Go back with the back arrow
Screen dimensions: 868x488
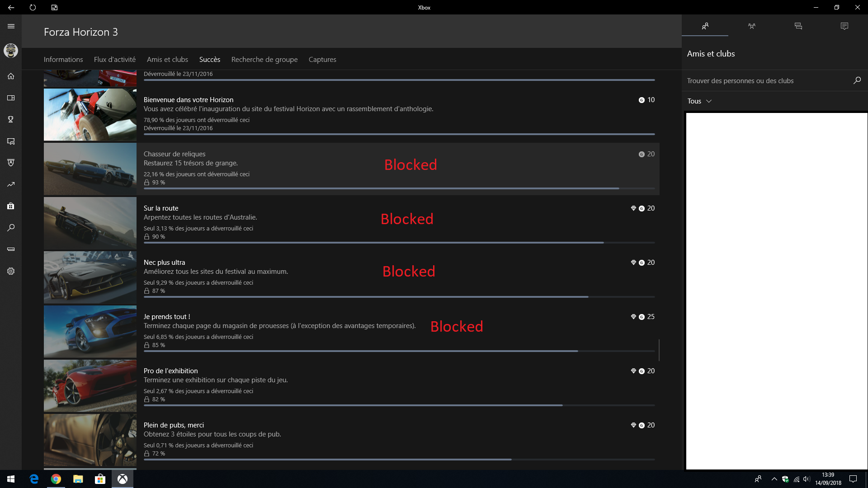tap(11, 7)
